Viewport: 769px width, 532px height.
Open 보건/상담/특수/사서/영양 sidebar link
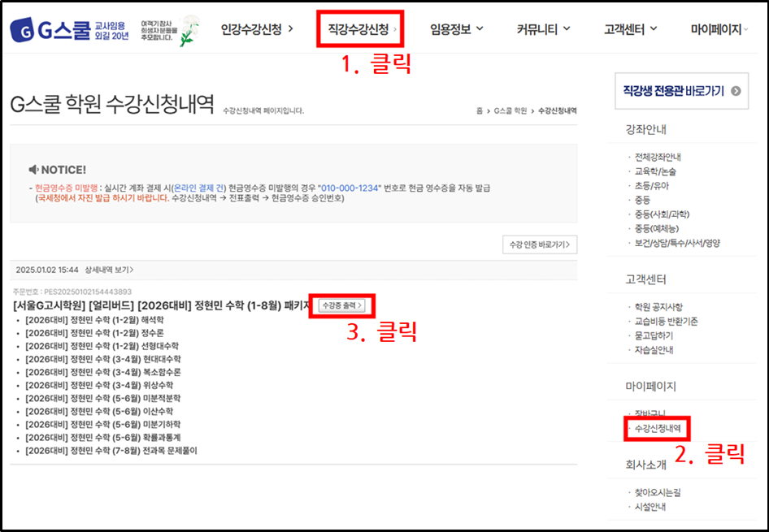pyautogui.click(x=677, y=243)
